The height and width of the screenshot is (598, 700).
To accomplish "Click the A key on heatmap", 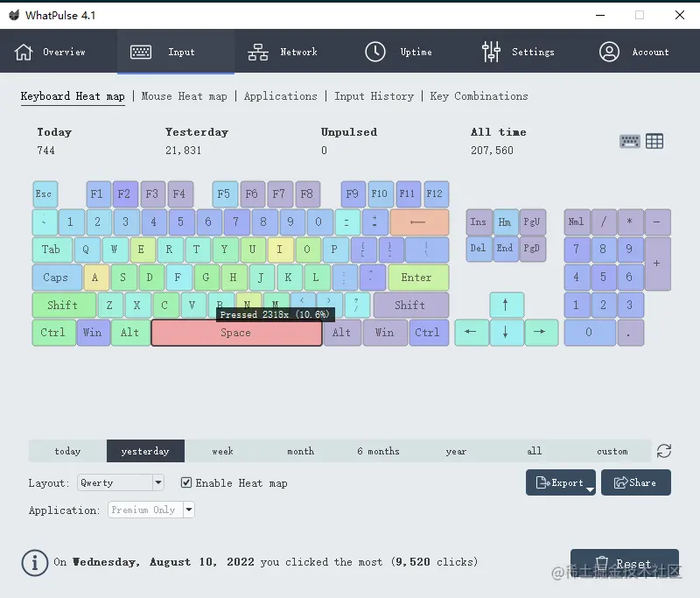I will pyautogui.click(x=96, y=278).
